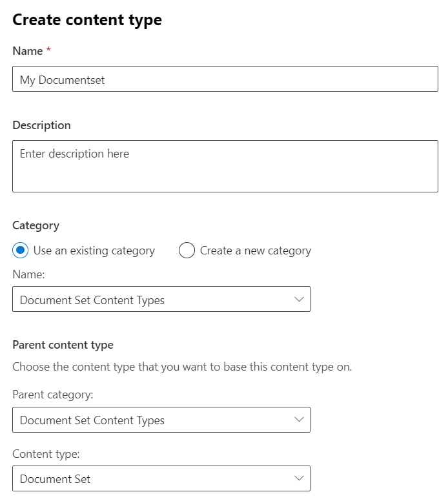Click the 'Category' section heading

[x=36, y=225]
